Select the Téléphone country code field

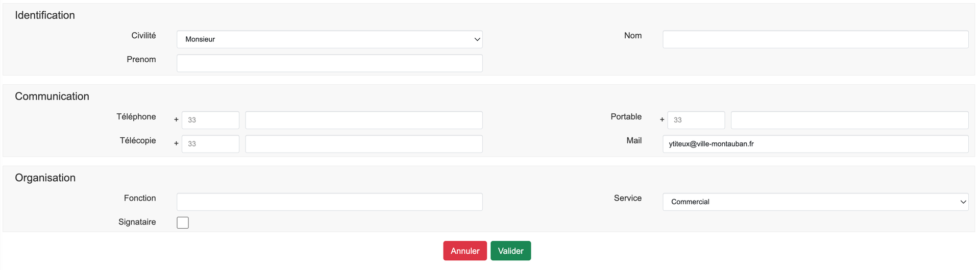[x=210, y=120]
